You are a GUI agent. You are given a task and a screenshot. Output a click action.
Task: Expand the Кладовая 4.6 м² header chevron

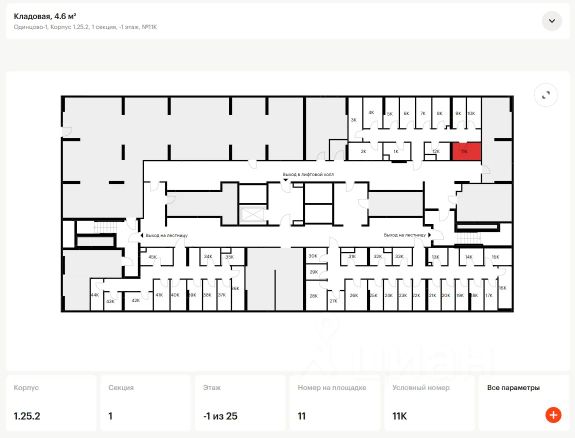pyautogui.click(x=552, y=21)
